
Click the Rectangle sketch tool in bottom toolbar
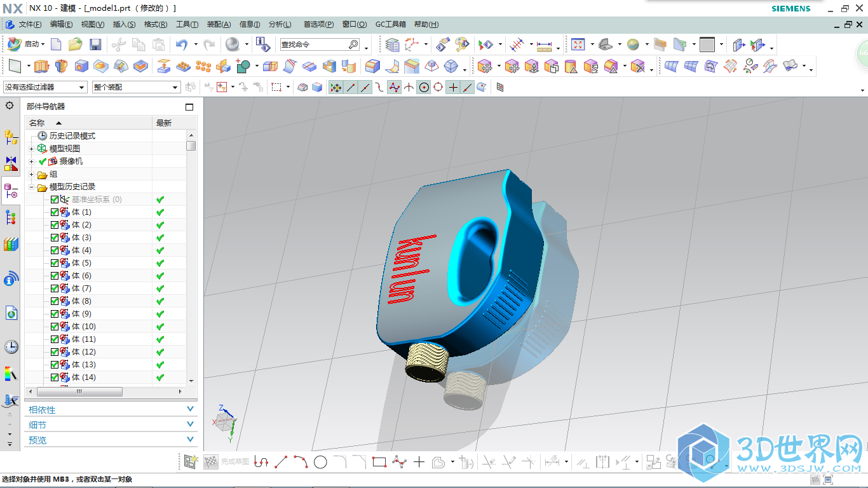point(379,462)
